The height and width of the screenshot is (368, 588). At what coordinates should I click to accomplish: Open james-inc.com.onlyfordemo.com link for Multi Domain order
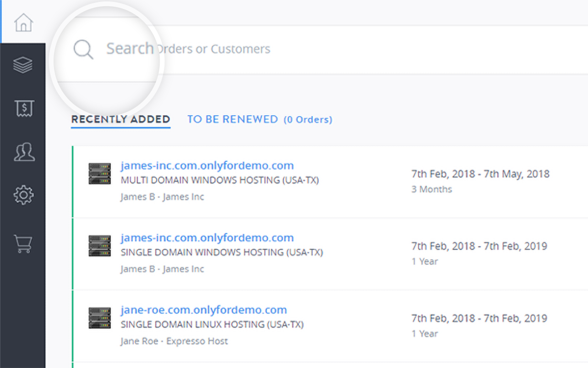click(207, 166)
